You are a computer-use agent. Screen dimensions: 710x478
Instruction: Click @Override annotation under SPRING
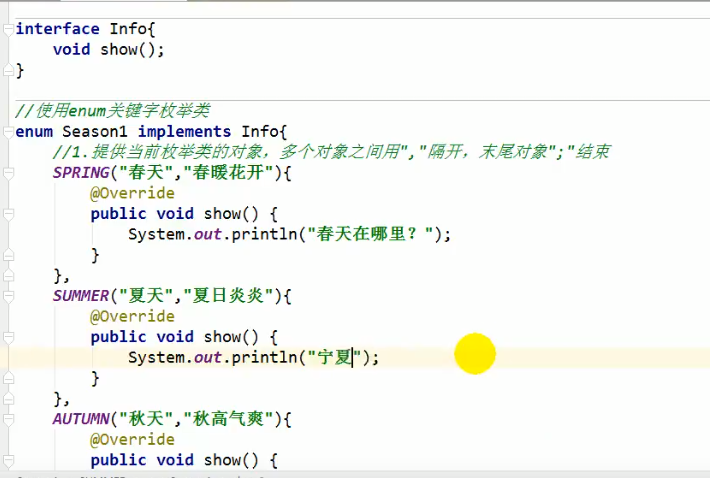[x=132, y=193]
